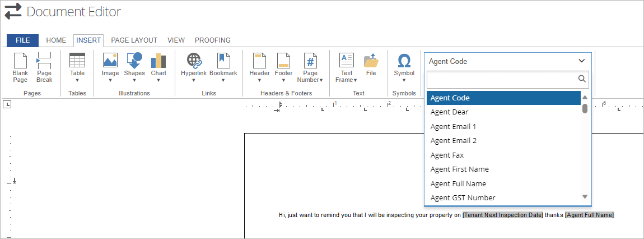
Task: Click the Document Editor swap arrows logo
Action: click(13, 12)
